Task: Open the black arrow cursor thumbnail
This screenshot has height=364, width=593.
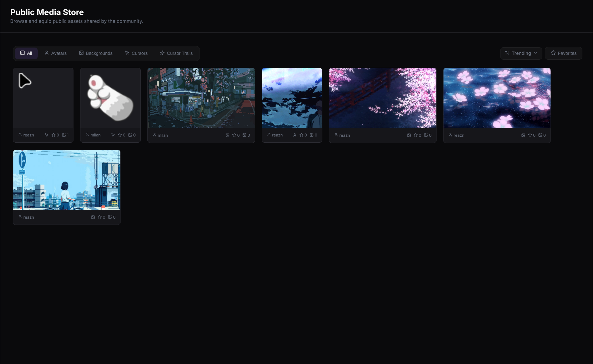Action: 43,98
